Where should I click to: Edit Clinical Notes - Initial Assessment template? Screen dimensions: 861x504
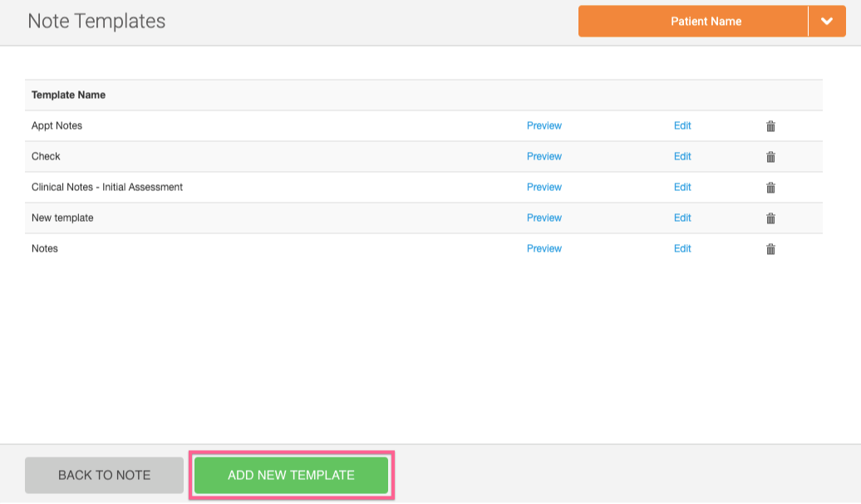[682, 187]
